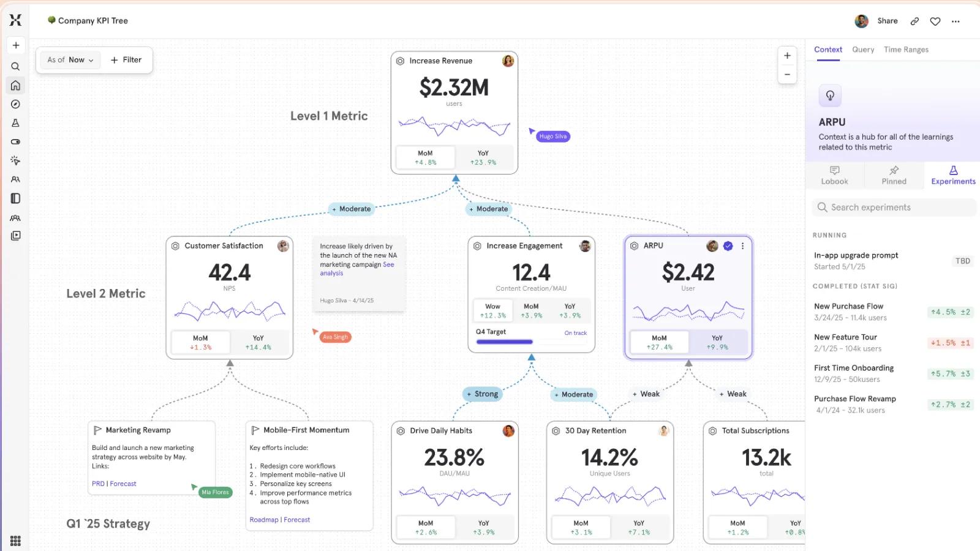The image size is (980, 551).
Task: Open the ARPU card kebab menu
Action: (x=742, y=246)
